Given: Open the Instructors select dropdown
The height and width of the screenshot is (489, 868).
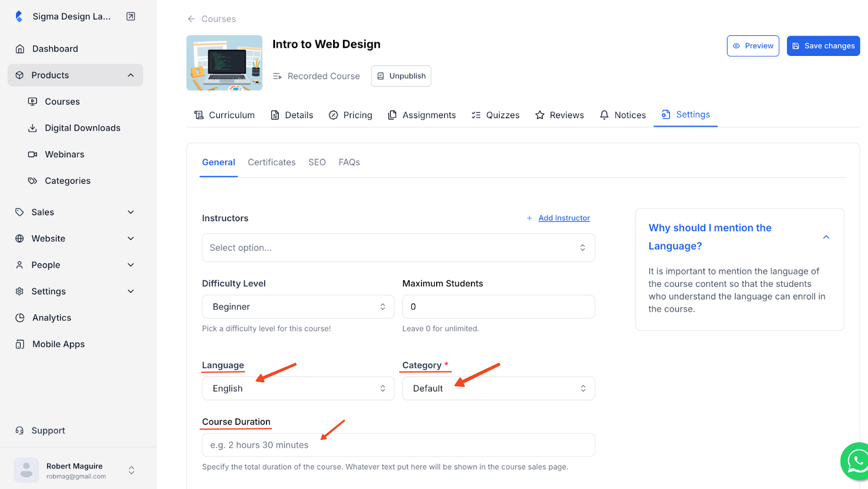Looking at the screenshot, I should pyautogui.click(x=398, y=248).
